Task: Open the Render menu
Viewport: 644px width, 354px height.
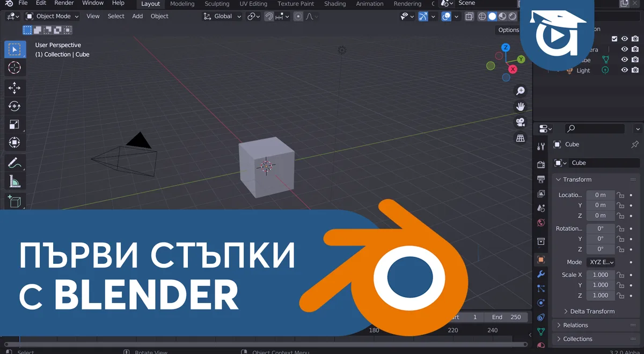Action: coord(64,3)
